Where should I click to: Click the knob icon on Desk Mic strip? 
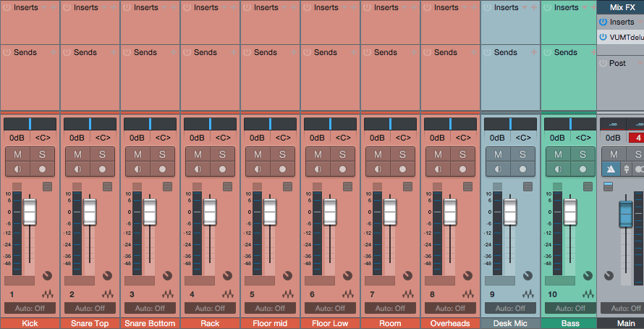528,275
